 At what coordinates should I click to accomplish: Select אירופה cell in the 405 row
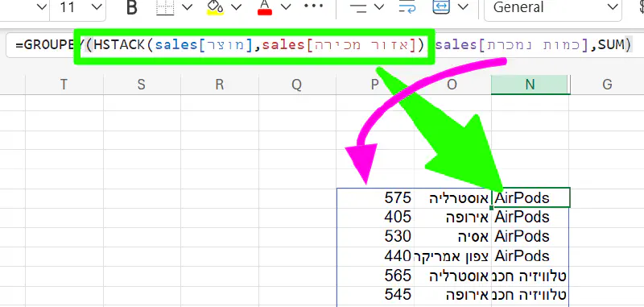[452, 217]
